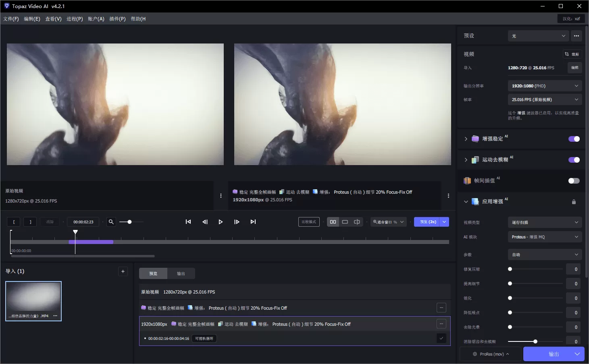Collapse the 应用增强 section
Image resolution: width=589 pixels, height=364 pixels.
tap(466, 201)
